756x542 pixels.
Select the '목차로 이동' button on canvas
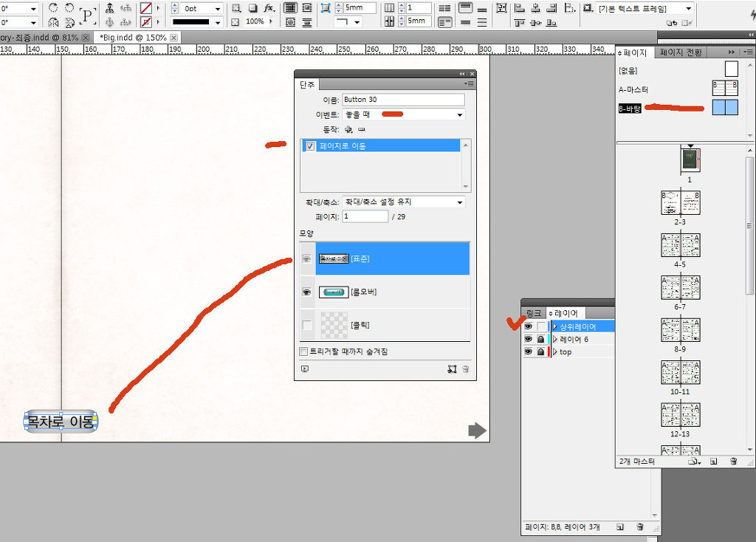(x=61, y=422)
